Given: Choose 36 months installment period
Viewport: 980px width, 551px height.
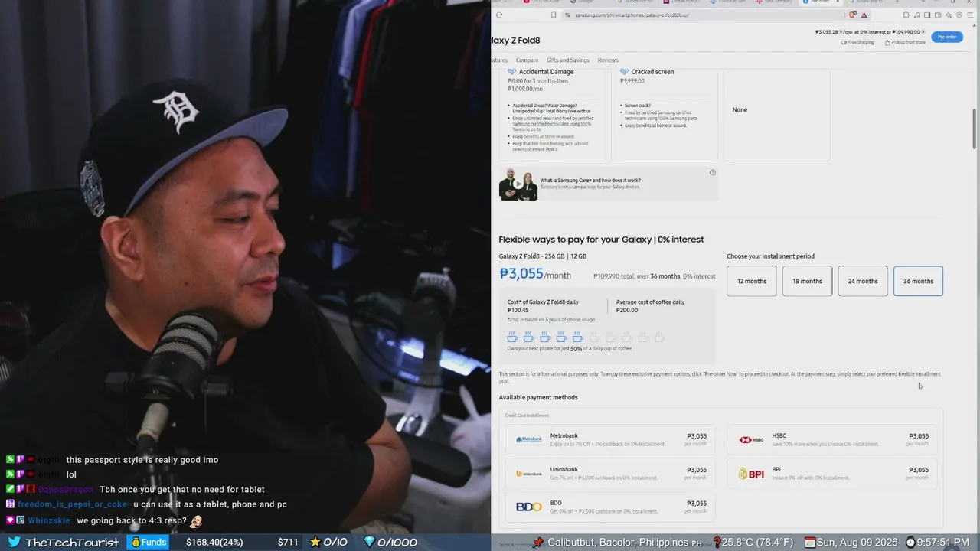Looking at the screenshot, I should (x=918, y=281).
